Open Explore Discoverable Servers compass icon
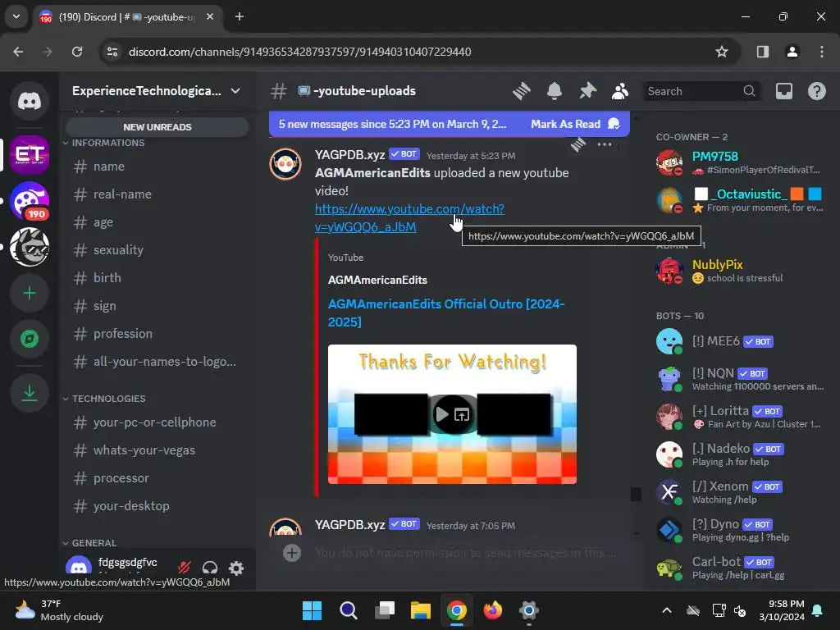 pos(30,339)
